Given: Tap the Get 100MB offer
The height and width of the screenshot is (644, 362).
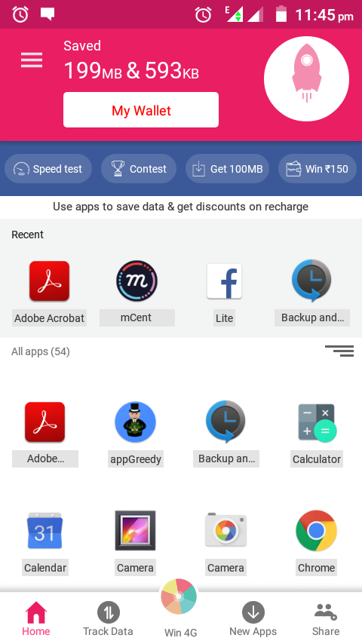Looking at the screenshot, I should coord(227,169).
